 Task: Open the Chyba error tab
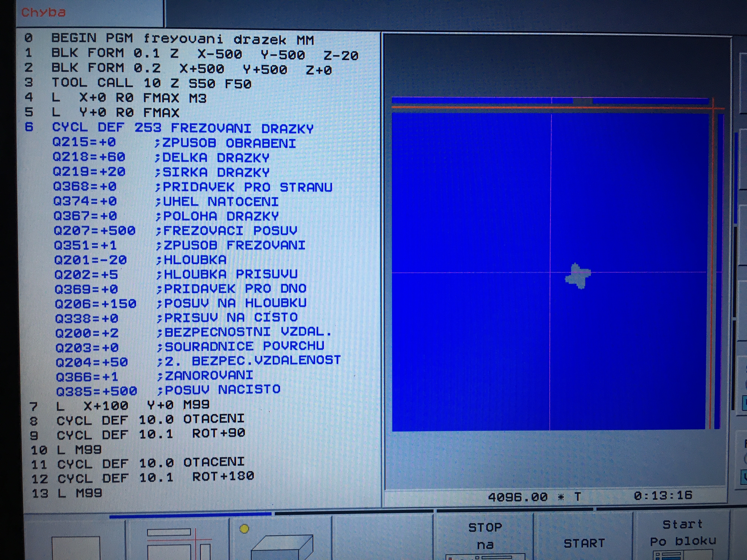[x=43, y=12]
